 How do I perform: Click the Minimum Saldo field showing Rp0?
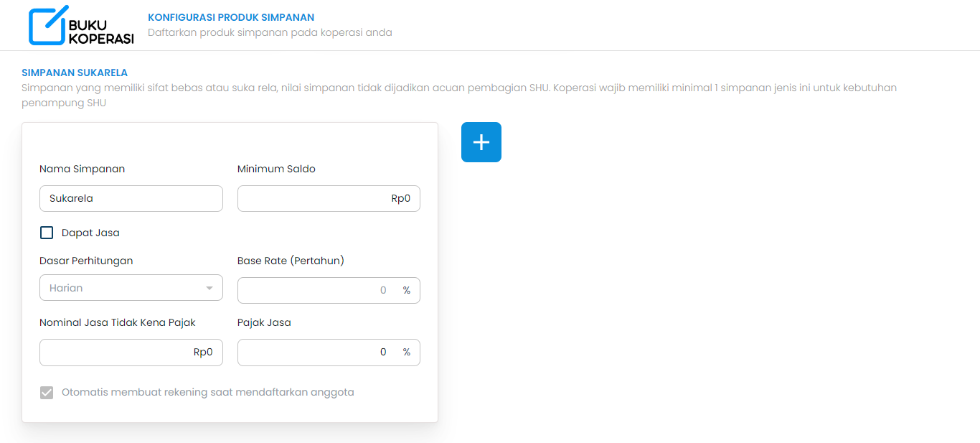(x=328, y=198)
